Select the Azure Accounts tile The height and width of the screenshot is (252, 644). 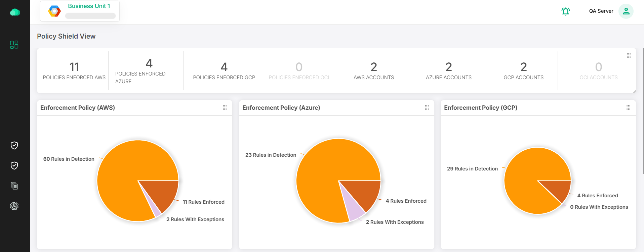click(x=448, y=71)
